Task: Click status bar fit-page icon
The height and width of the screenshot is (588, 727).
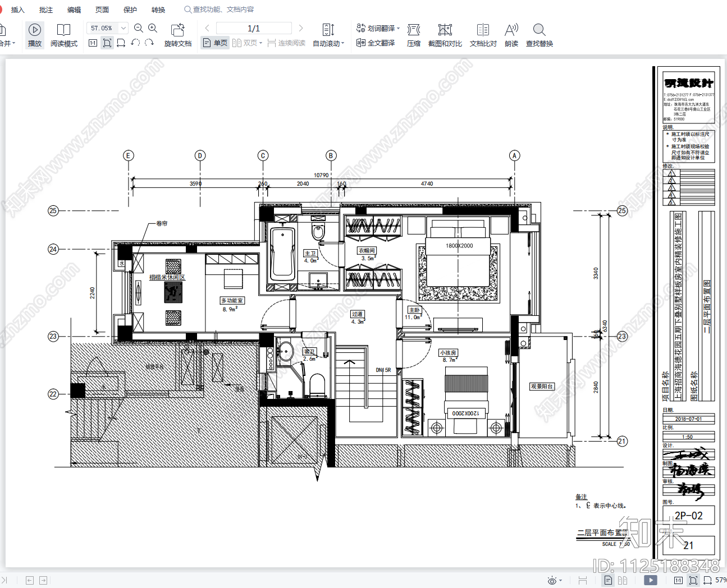Action: pyautogui.click(x=693, y=580)
